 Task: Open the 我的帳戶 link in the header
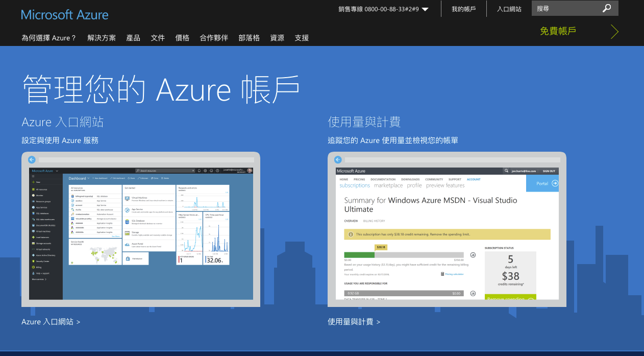[x=464, y=9]
